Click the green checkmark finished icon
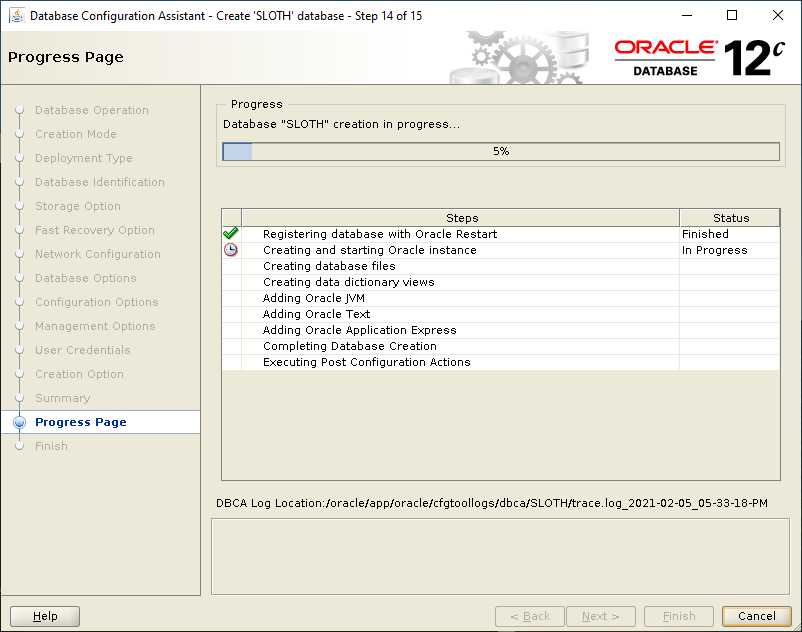This screenshot has height=632, width=802. tap(231, 234)
